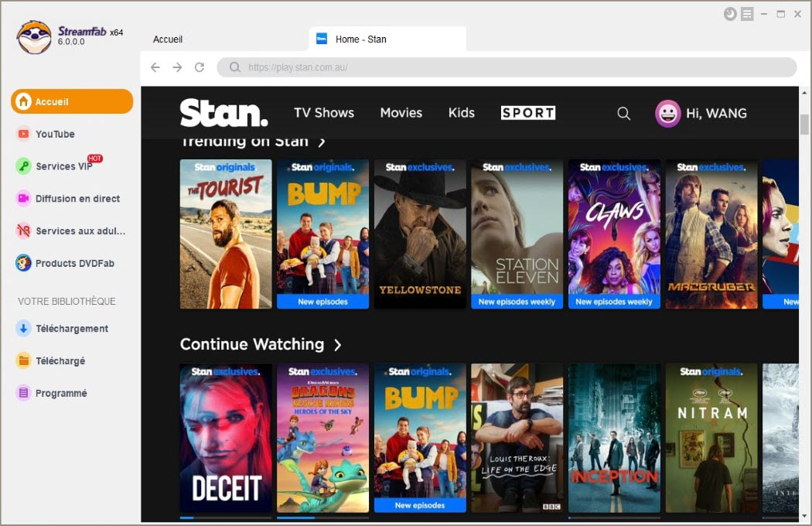The height and width of the screenshot is (526, 812).
Task: Switch to the Accueil tab
Action: pos(168,39)
